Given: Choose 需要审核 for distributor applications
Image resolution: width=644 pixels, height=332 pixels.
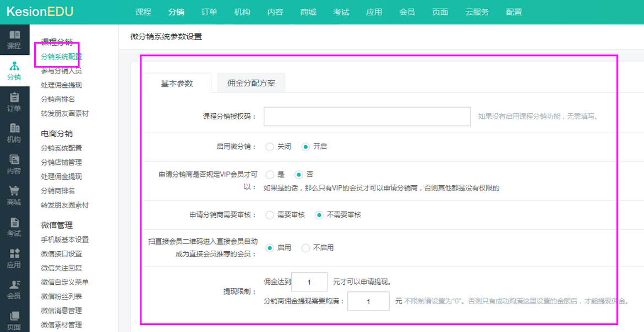Looking at the screenshot, I should pyautogui.click(x=270, y=215).
